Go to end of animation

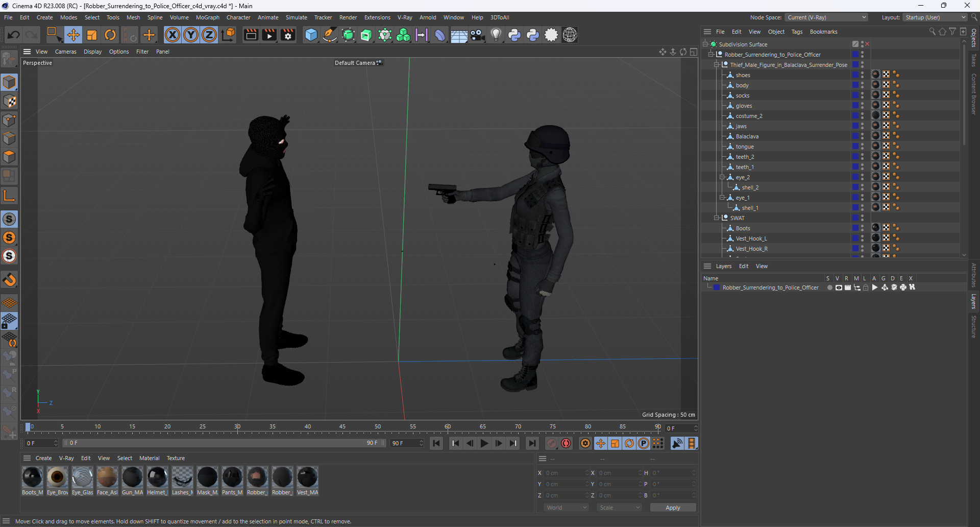(532, 443)
